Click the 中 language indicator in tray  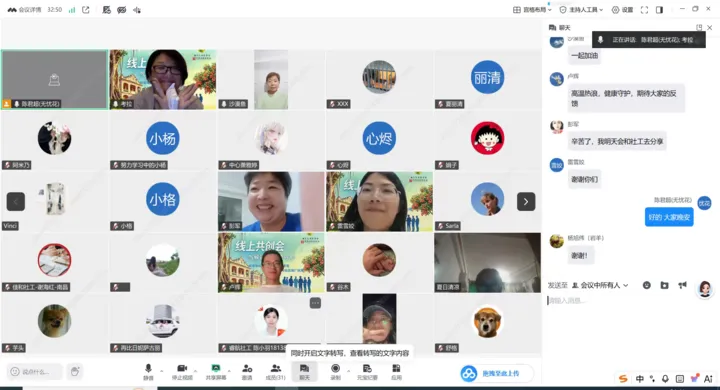pos(640,379)
